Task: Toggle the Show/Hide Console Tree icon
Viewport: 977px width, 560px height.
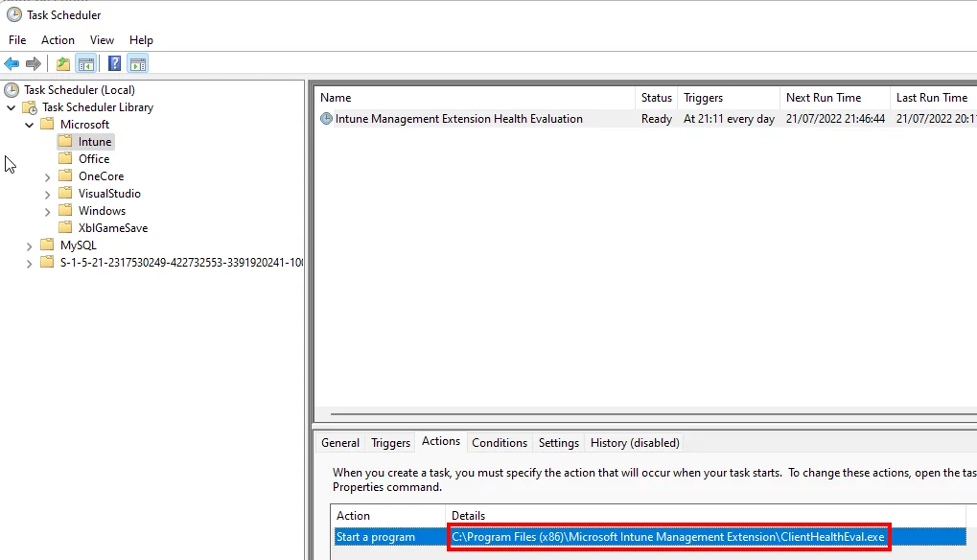Action: coord(86,63)
